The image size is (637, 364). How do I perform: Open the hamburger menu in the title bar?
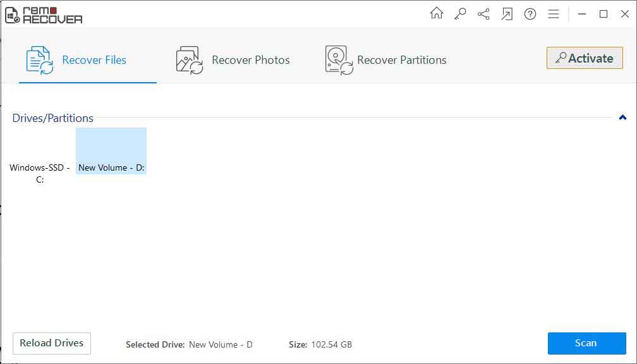point(554,13)
